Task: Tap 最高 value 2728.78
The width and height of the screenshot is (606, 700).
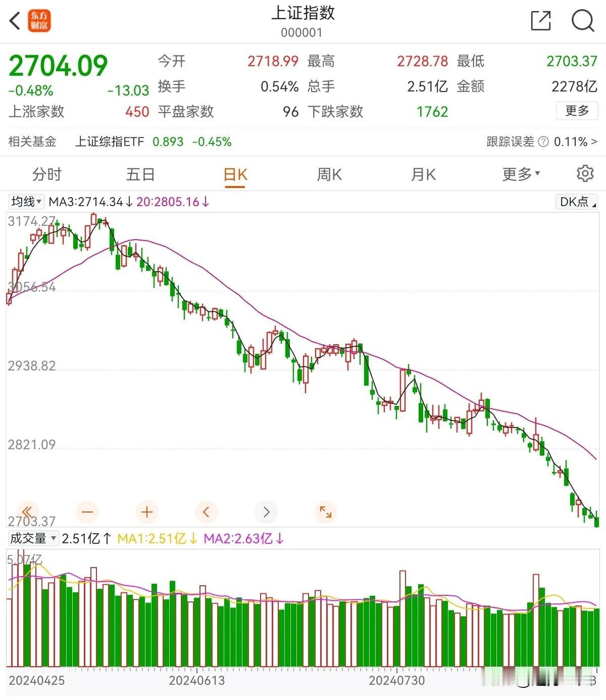Action: pyautogui.click(x=422, y=61)
